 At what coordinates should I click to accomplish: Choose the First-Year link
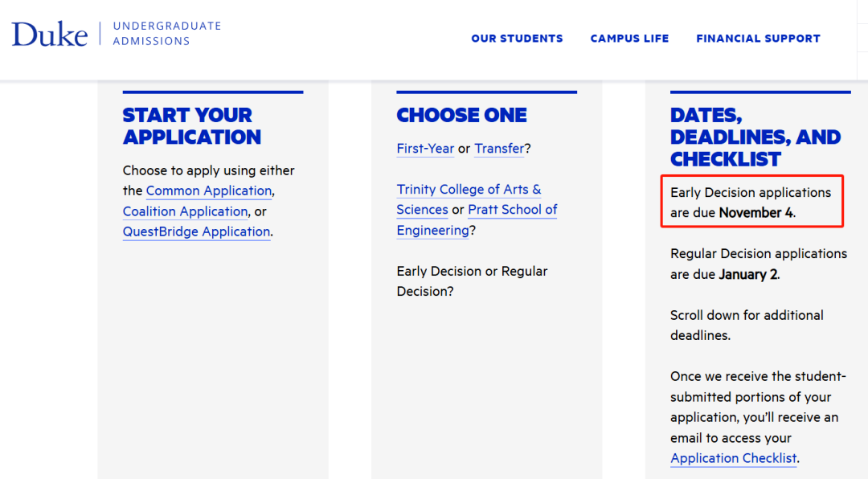pos(425,149)
